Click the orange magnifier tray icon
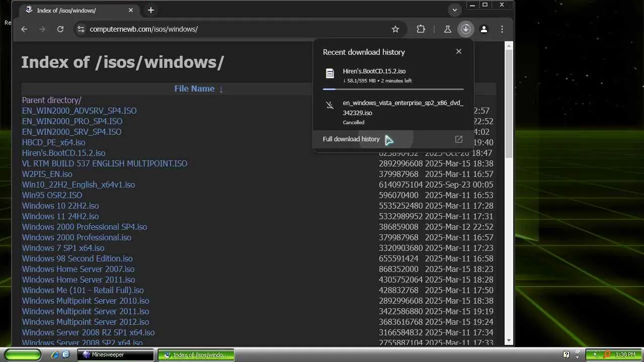The height and width of the screenshot is (362, 644). pyautogui.click(x=607, y=354)
